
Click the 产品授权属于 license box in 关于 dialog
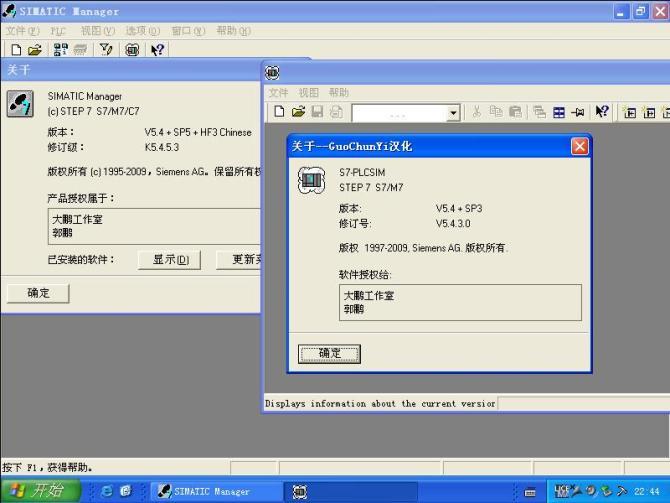[154, 226]
